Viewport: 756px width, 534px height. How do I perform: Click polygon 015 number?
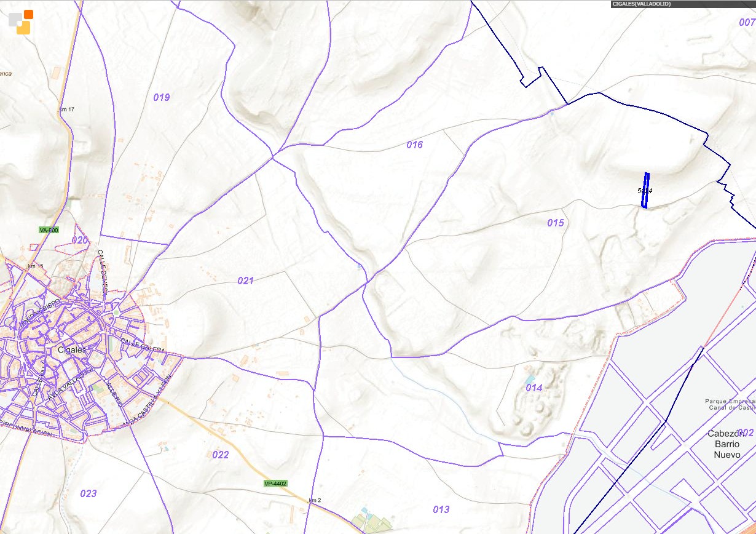556,223
